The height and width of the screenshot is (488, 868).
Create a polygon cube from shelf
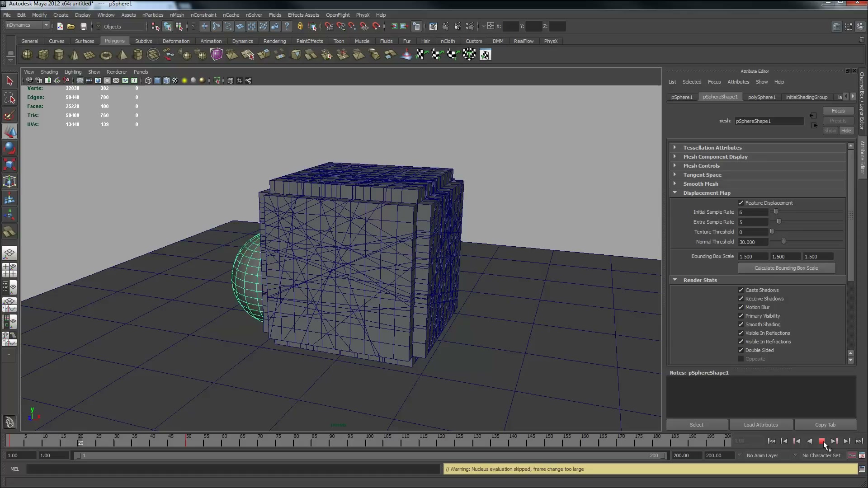[x=43, y=55]
